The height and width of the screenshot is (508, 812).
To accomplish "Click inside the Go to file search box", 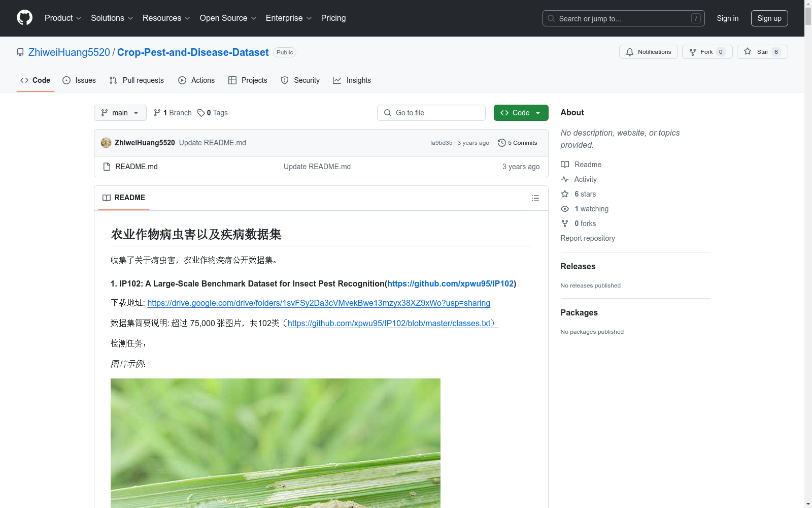I will (x=431, y=113).
